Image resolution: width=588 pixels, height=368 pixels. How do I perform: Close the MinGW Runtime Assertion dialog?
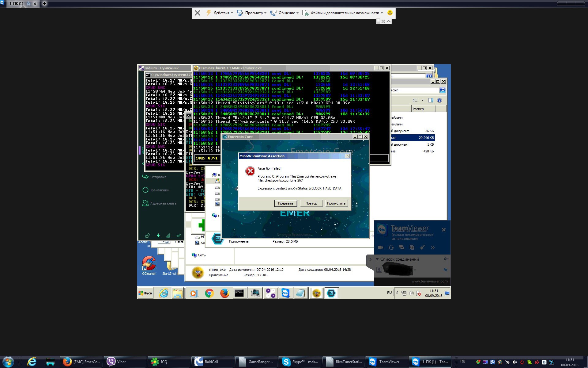347,156
